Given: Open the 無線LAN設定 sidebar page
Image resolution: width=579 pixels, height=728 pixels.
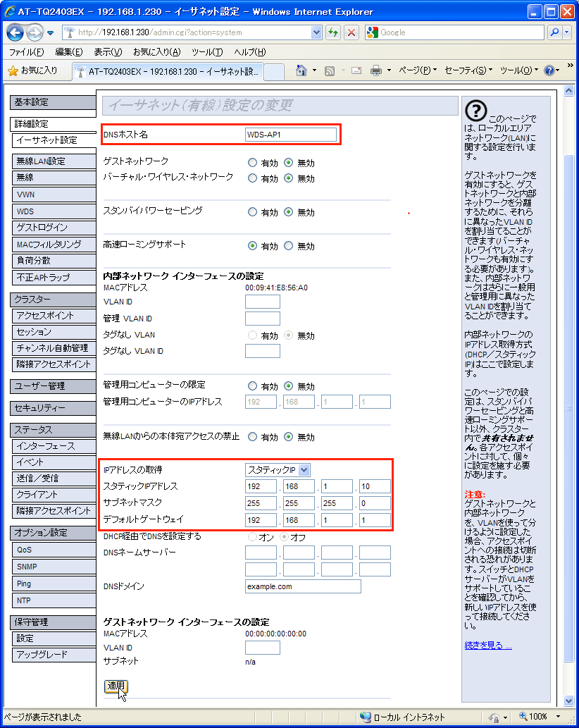Looking at the screenshot, I should pyautogui.click(x=54, y=161).
